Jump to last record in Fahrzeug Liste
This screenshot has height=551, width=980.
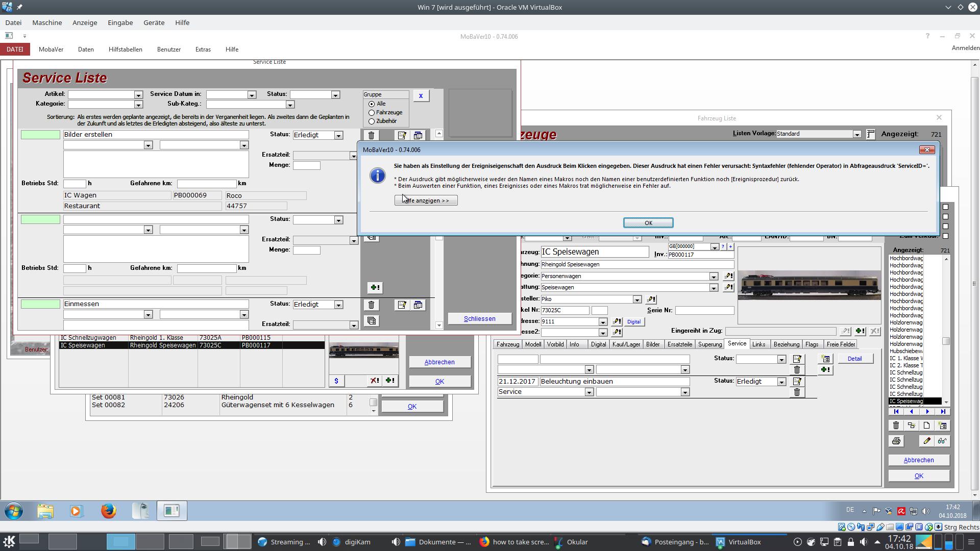click(x=943, y=412)
